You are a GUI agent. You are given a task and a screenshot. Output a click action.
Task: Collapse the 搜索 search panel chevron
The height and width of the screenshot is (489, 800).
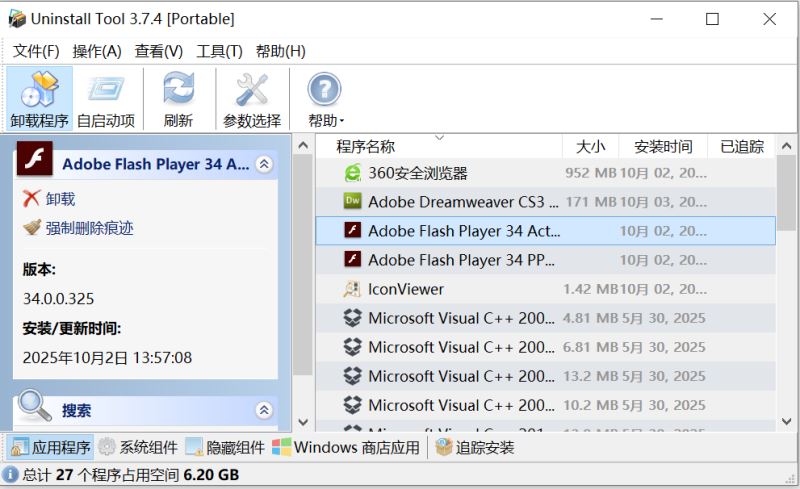264,410
